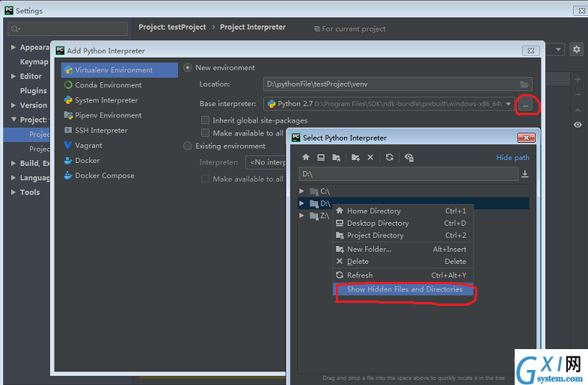Toggle show hidden files toolbar icon
Screen dimensions: 588x385
click(x=408, y=158)
